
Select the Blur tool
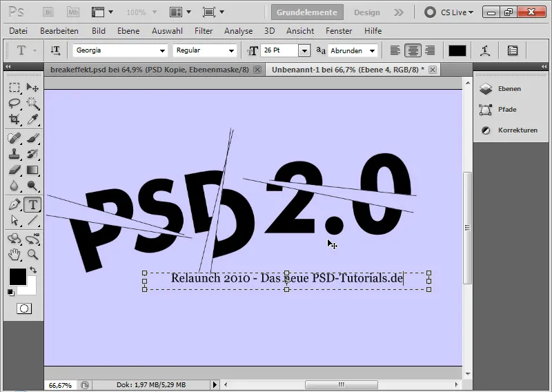click(14, 186)
